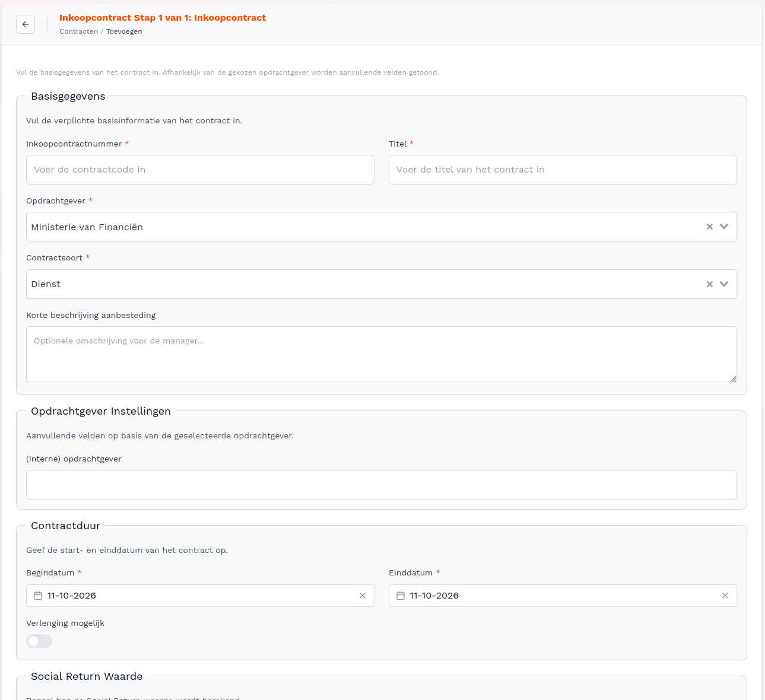Click the Toevoegen breadcrumb text
The width and height of the screenshot is (765, 700).
click(124, 31)
